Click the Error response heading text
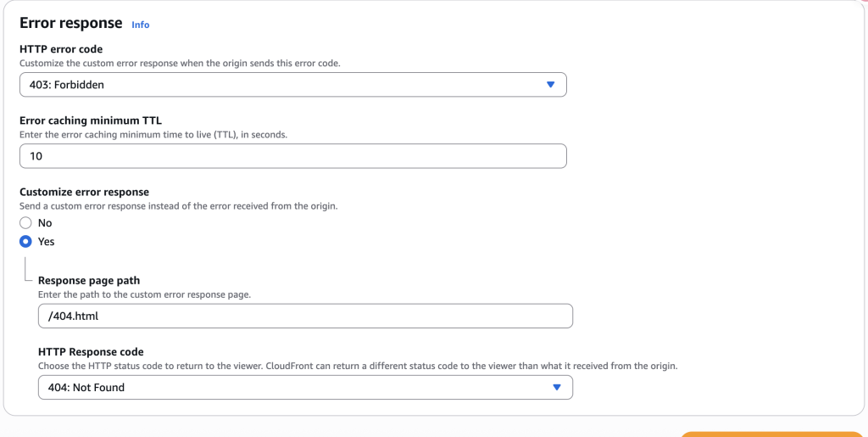This screenshot has height=437, width=868. tap(71, 23)
